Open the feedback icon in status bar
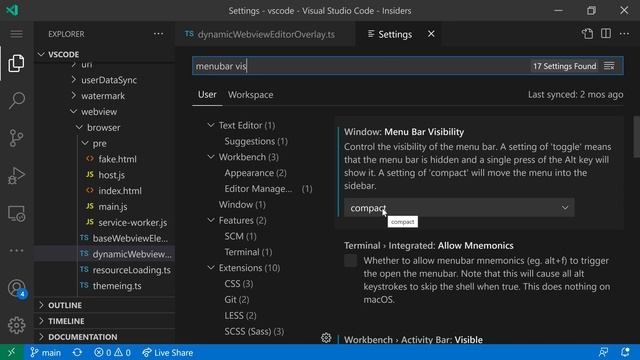Screen dimensions: 640x360 point(603,352)
